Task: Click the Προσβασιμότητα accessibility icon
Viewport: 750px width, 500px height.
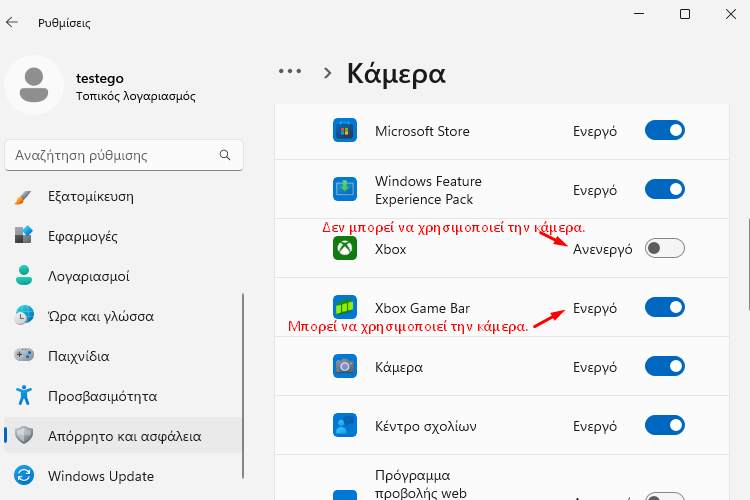Action: (x=23, y=396)
